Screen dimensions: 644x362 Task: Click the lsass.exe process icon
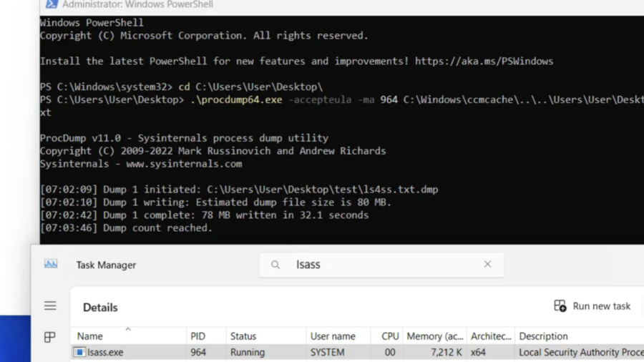(79, 352)
